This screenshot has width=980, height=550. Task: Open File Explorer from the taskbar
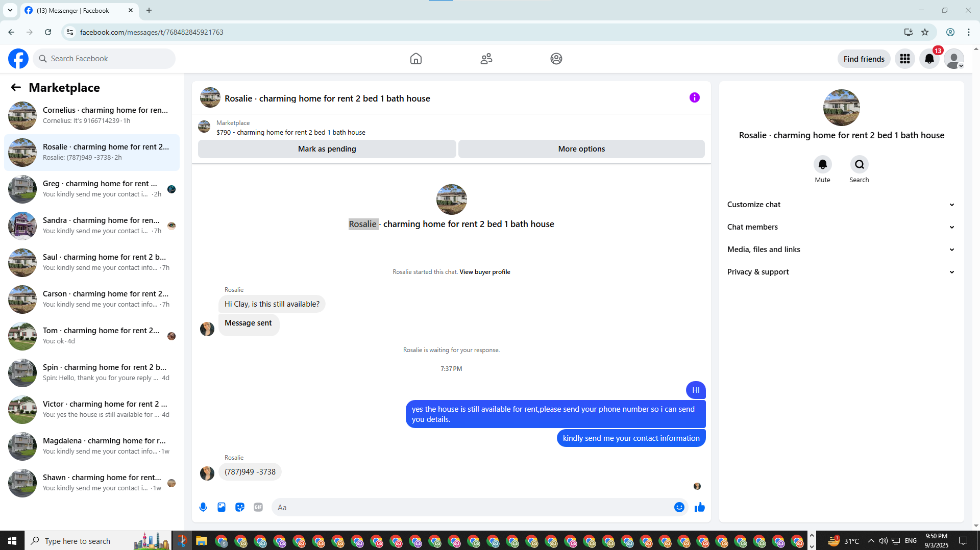tap(202, 541)
